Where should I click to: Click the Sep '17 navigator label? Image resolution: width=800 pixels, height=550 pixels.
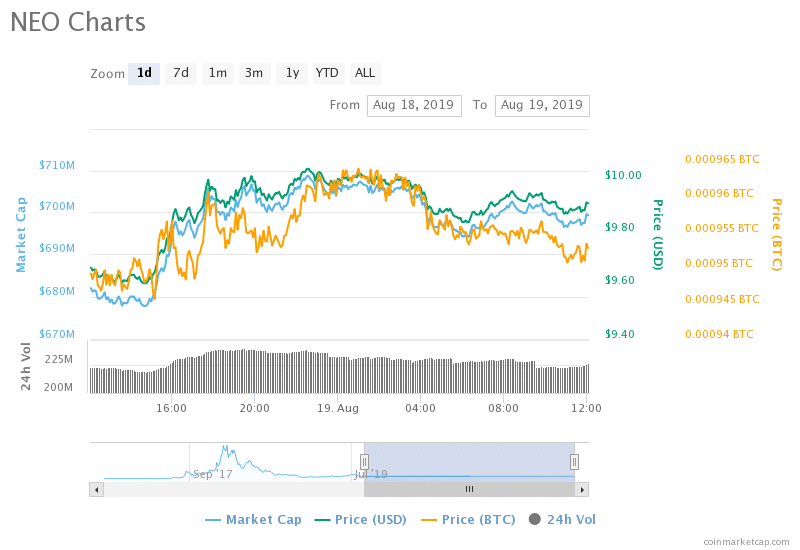(x=212, y=474)
